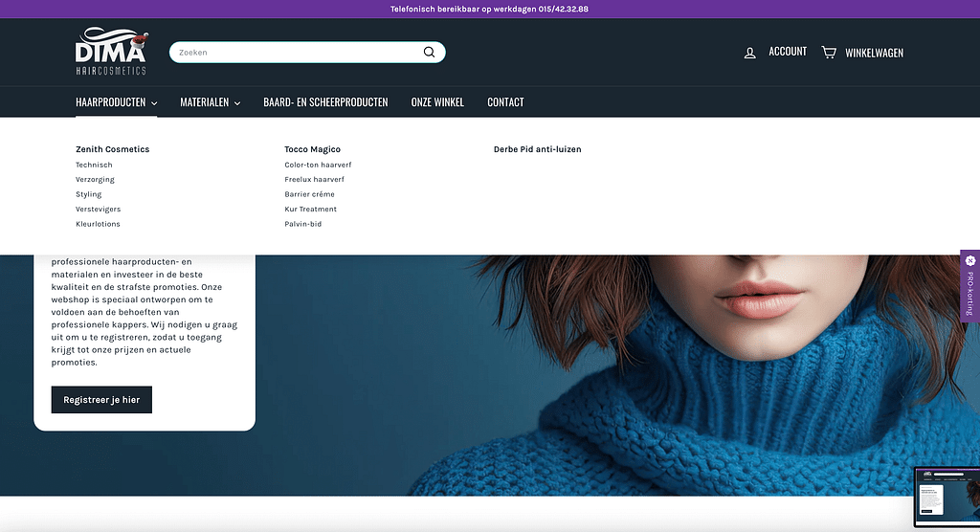Open Tocco Magico brand link

tap(312, 149)
